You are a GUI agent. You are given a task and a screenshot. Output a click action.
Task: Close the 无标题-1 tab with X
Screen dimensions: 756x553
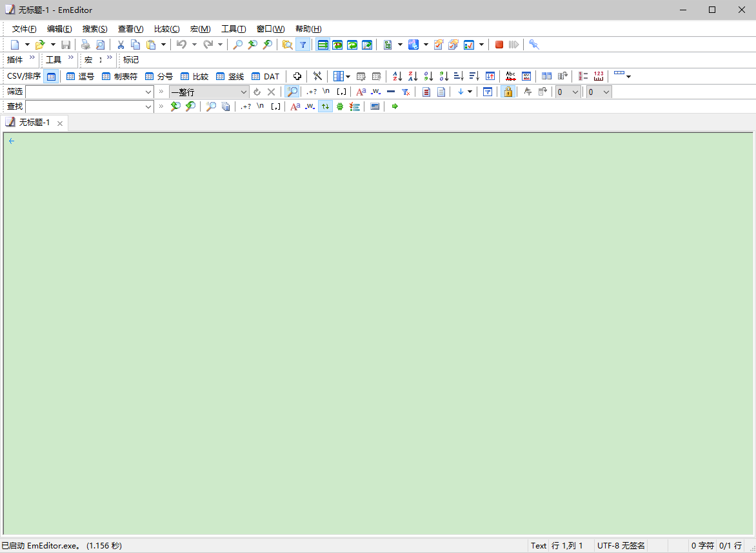point(60,123)
